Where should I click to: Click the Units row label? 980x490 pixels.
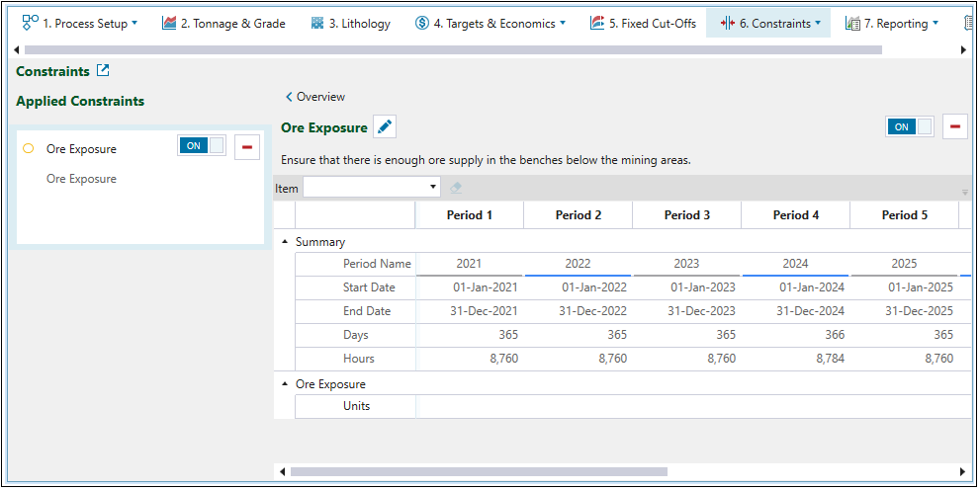pos(356,406)
